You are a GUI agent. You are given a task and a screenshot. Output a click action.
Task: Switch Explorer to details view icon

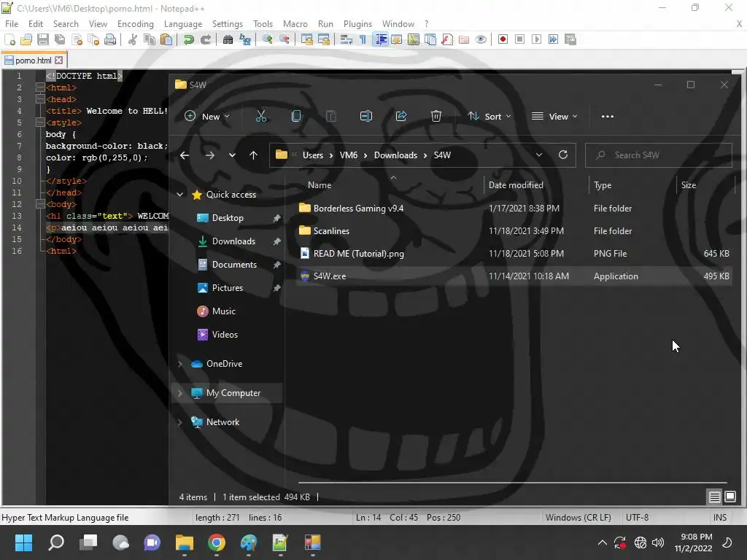click(715, 497)
